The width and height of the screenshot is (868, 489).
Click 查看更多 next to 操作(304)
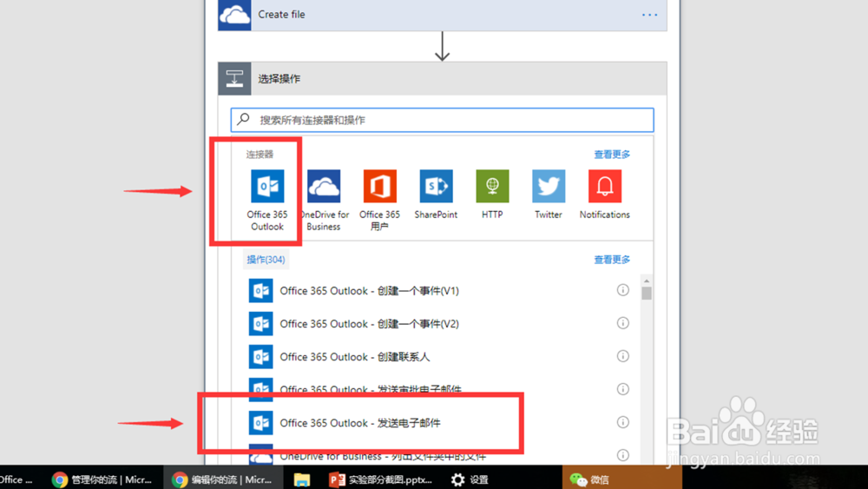click(x=612, y=260)
